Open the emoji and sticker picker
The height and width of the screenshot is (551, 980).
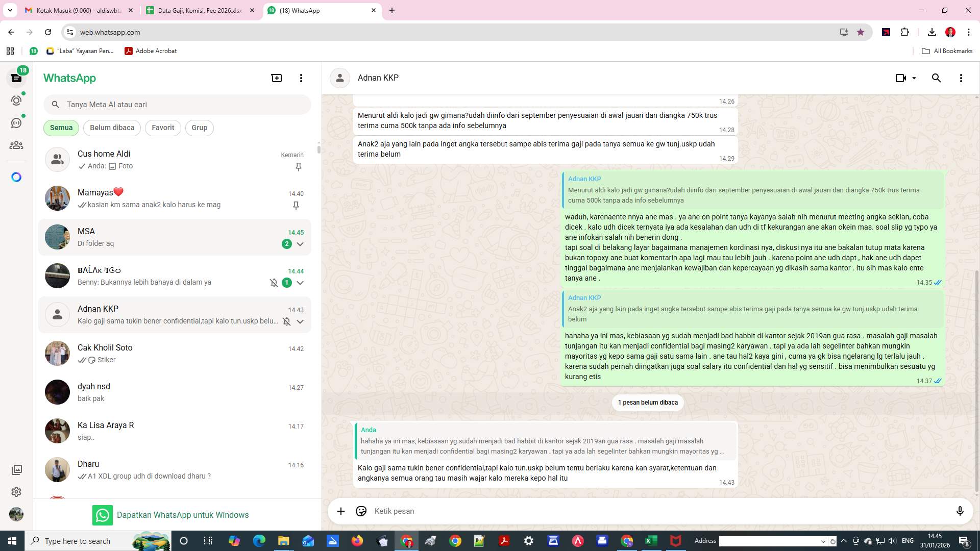coord(361,511)
